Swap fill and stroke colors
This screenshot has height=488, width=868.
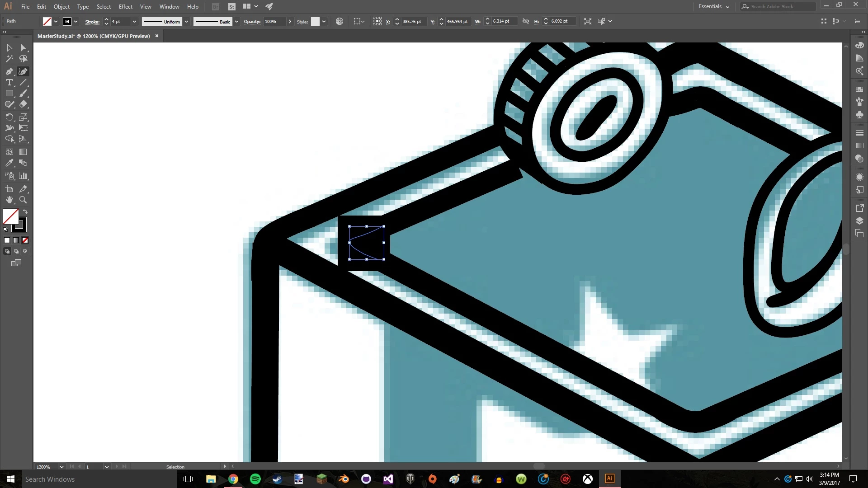click(25, 211)
